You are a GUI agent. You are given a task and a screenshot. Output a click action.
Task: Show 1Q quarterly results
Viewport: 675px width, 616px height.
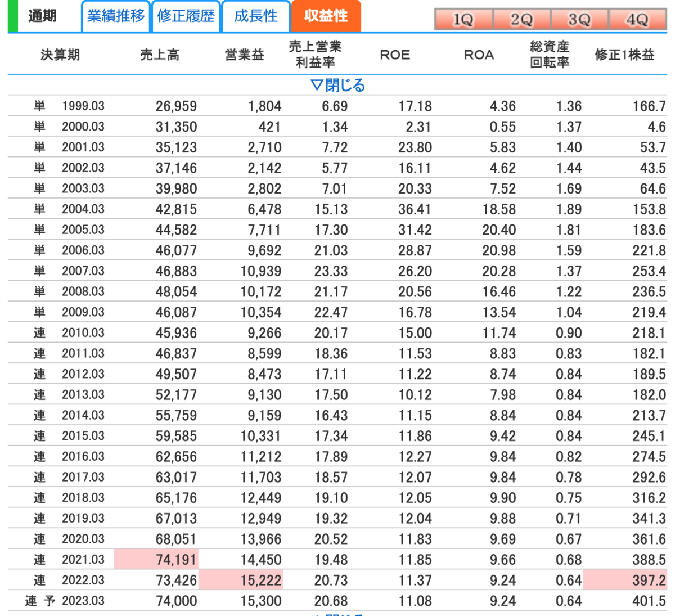463,20
